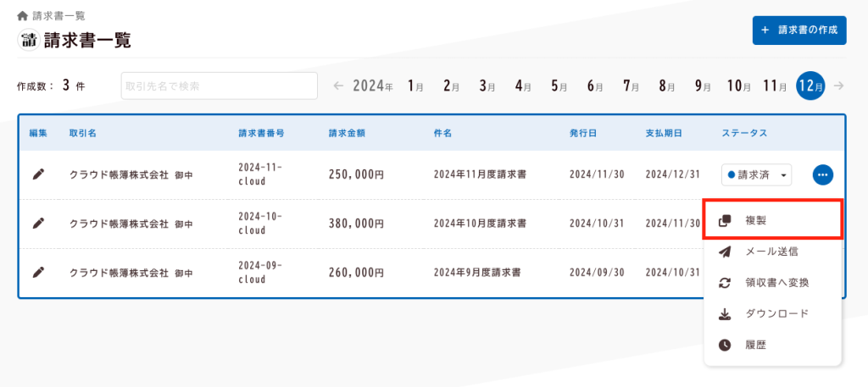
Task: Go to next year with right arrow
Action: [838, 86]
